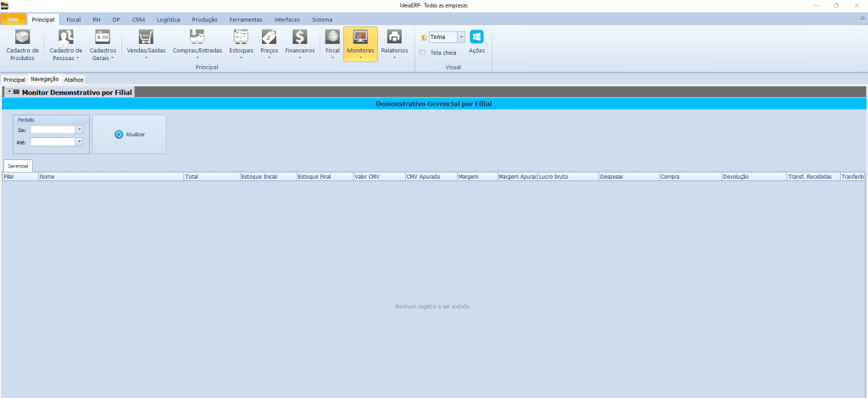Click the Preços price tag icon
Viewport: 868px width, 398px height.
pyautogui.click(x=270, y=38)
